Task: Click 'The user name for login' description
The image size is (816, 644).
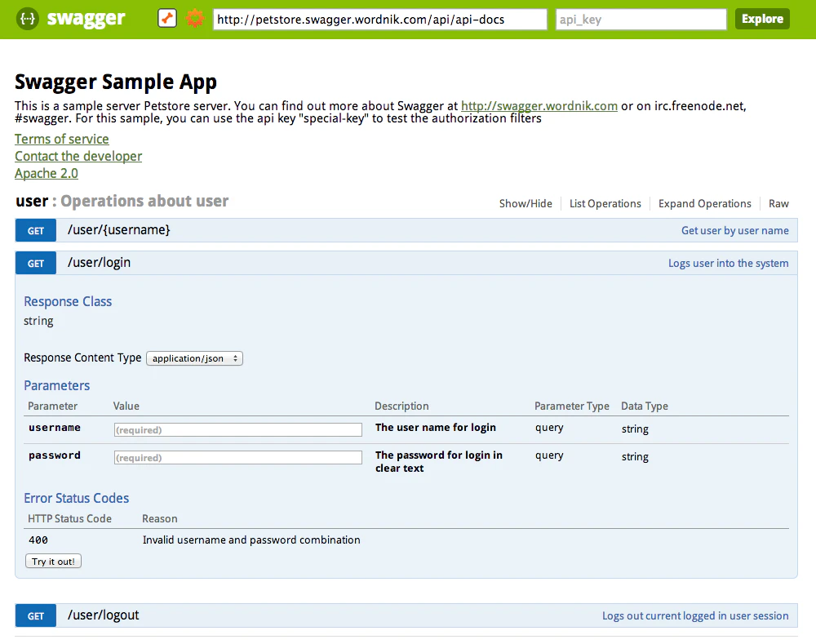Action: click(436, 428)
